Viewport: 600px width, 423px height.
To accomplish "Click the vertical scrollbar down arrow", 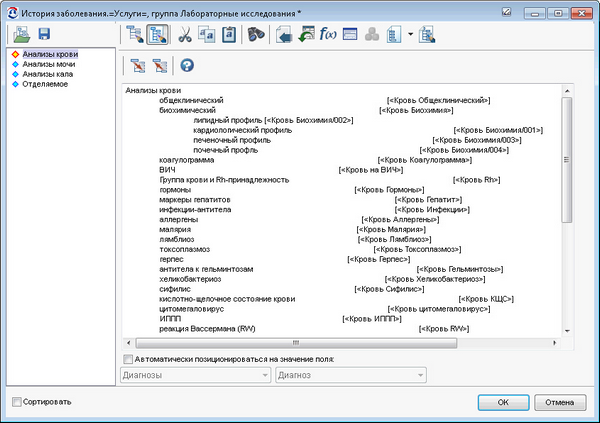I will [x=567, y=331].
